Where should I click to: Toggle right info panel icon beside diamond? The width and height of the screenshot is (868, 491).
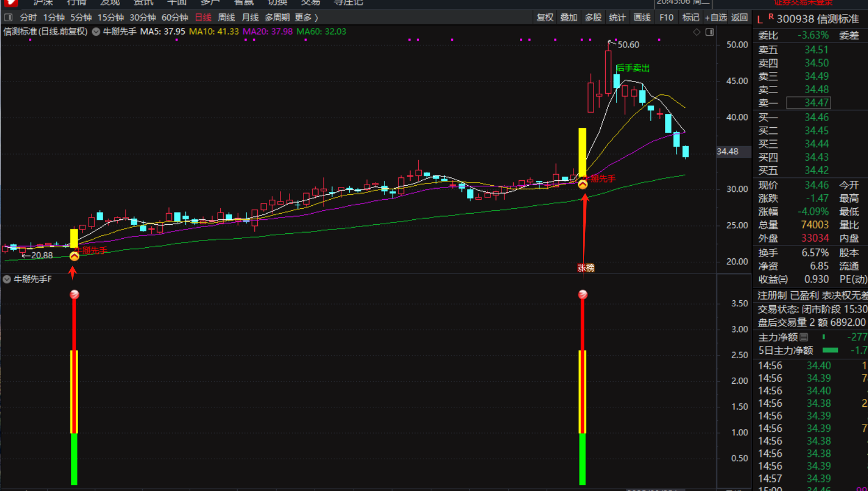tap(710, 32)
